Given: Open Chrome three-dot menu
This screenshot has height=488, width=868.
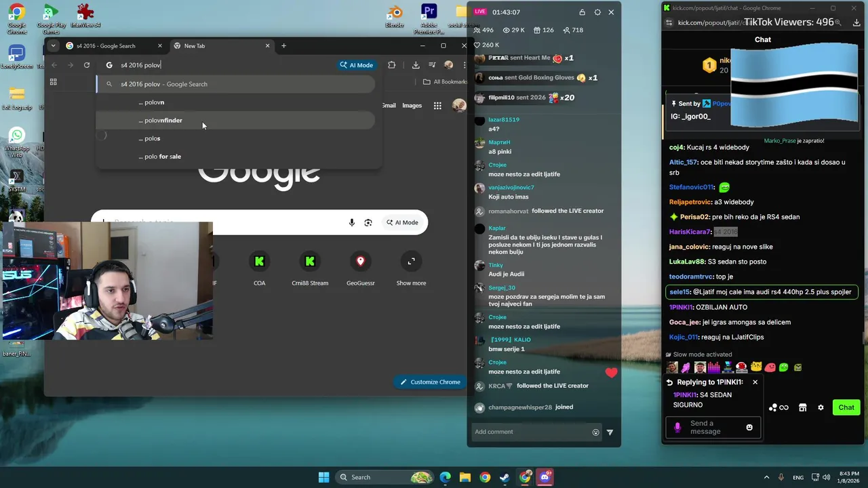Looking at the screenshot, I should point(465,65).
